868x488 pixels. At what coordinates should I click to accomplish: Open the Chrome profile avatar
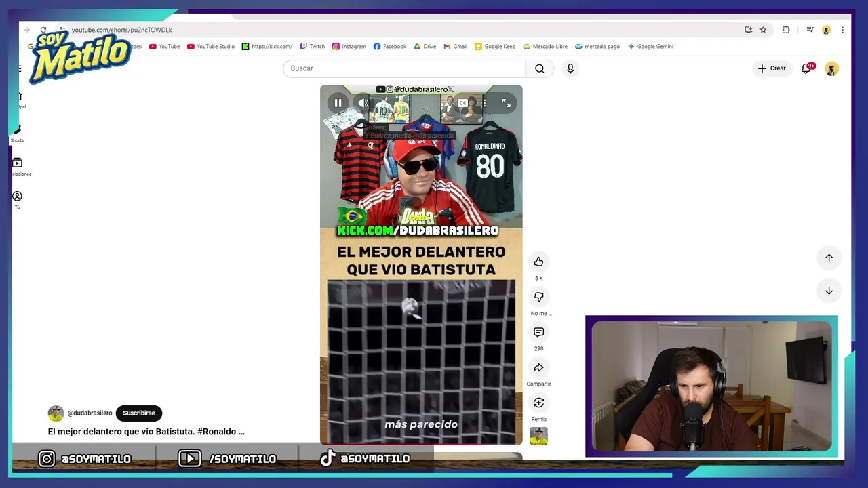tap(826, 30)
